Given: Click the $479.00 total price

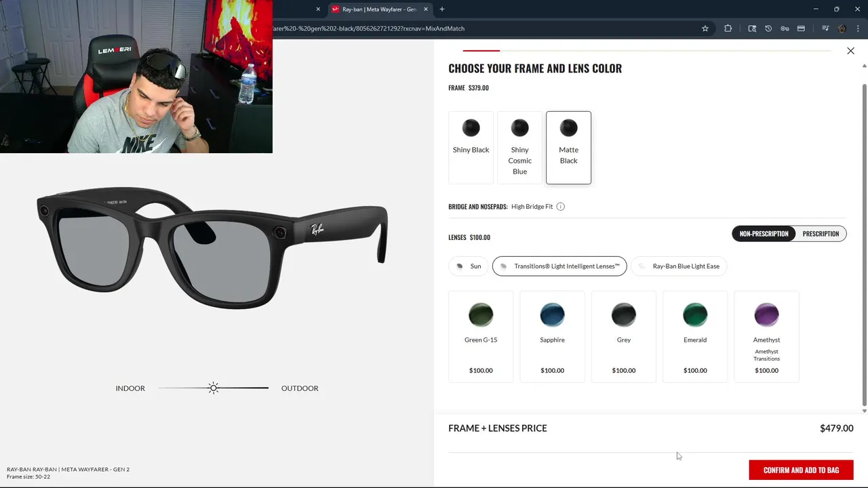Looking at the screenshot, I should point(837,428).
